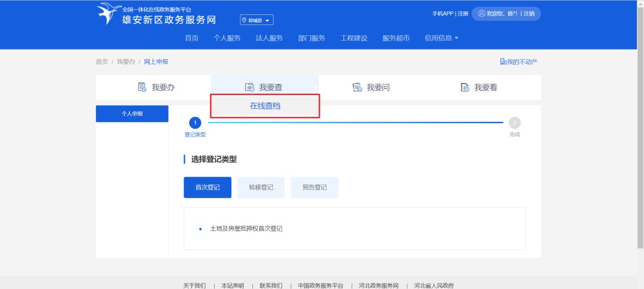
Task: Go to 首页 in the navigation bar
Action: pos(191,38)
